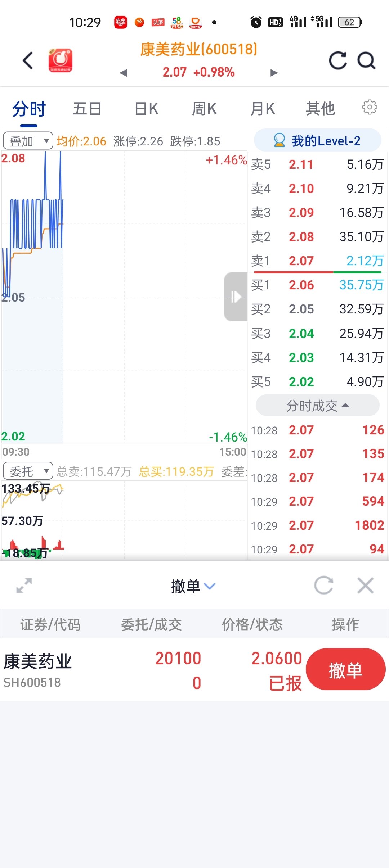The height and width of the screenshot is (868, 389).
Task: Open the 委托 indicator dropdown
Action: pyautogui.click(x=28, y=471)
